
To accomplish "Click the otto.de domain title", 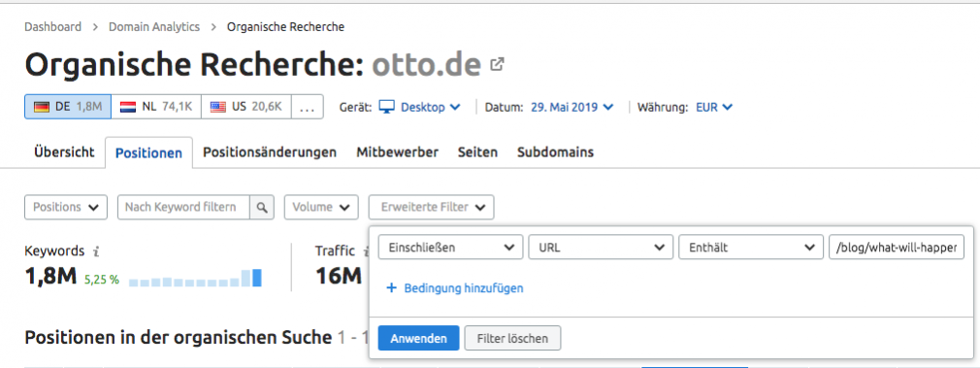I will 427,64.
